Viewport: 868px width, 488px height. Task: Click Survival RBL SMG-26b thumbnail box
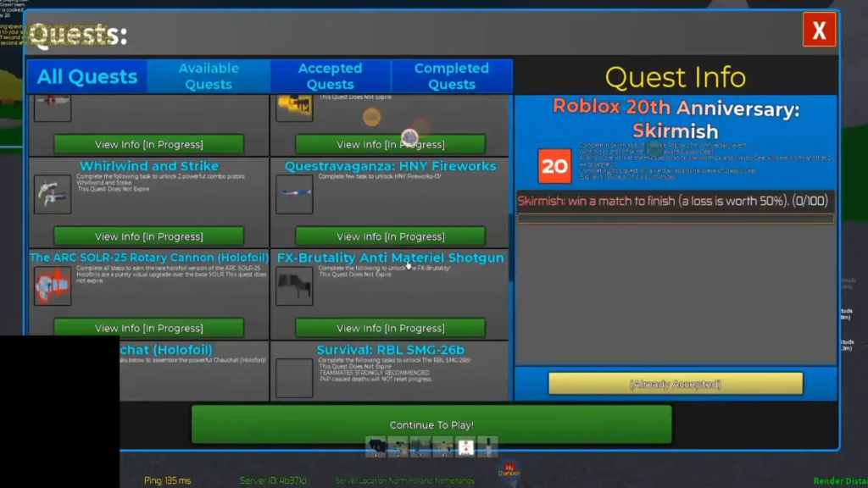[x=294, y=378]
